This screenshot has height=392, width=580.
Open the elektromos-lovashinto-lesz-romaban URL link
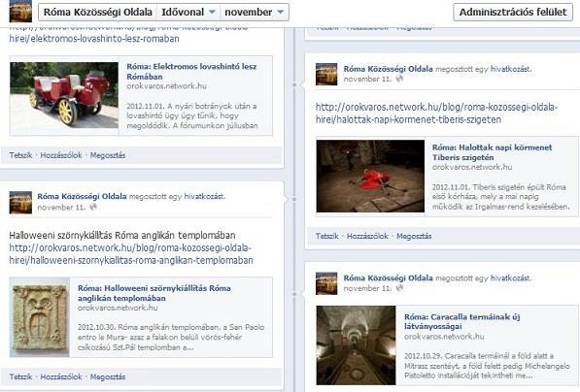pyautogui.click(x=94, y=39)
